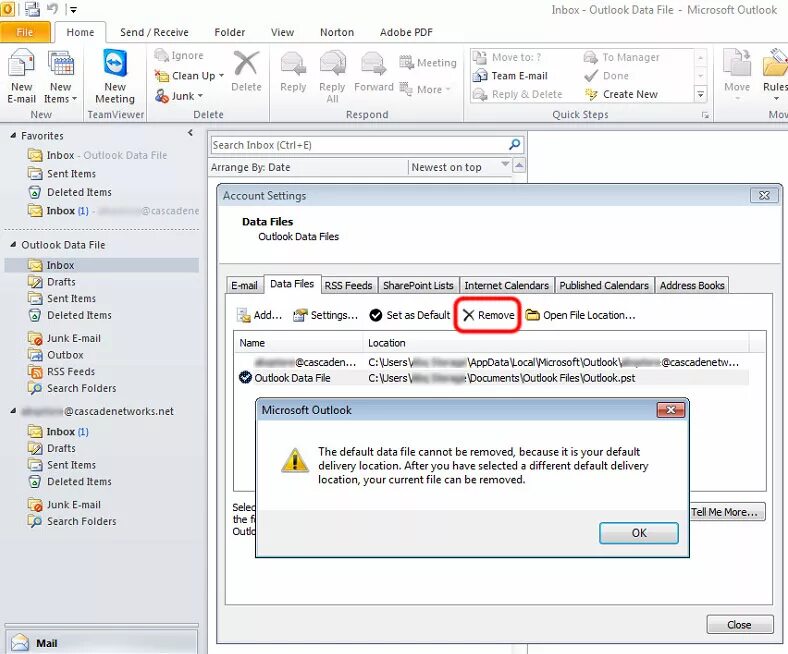Switch to the Folder ribbon tab
788x654 pixels.
(230, 32)
